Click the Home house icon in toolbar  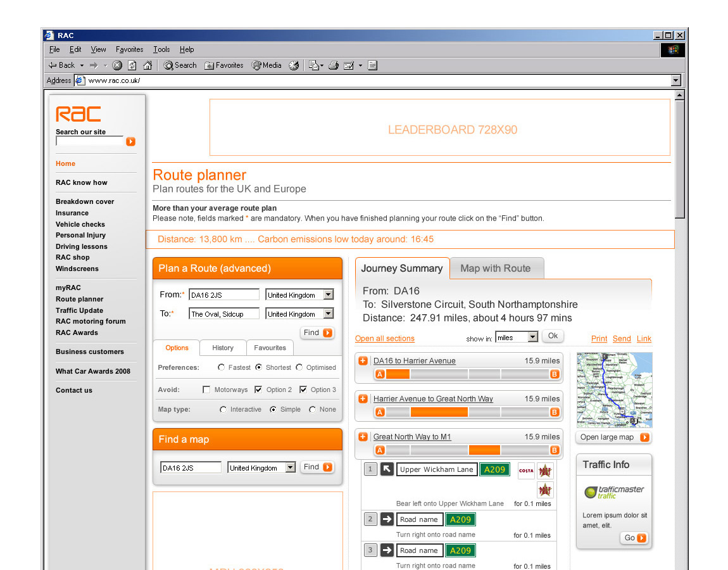(147, 65)
